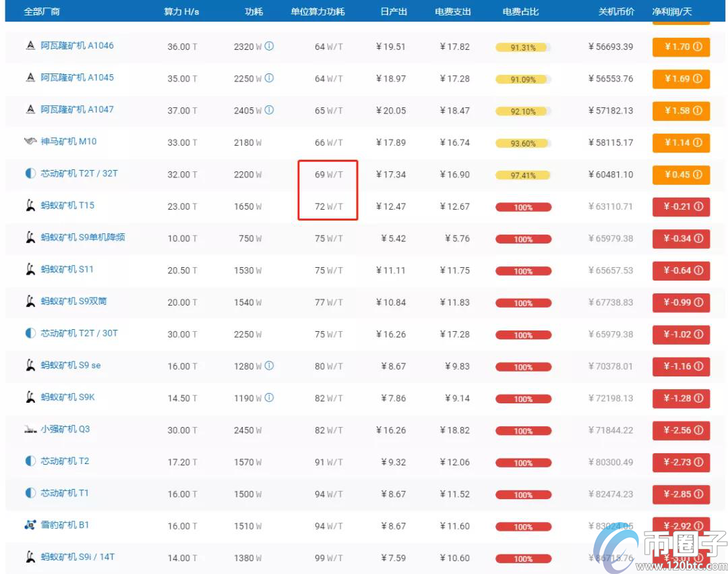Click the 91.31% electricity ratio bar
The width and height of the screenshot is (728, 574).
point(523,47)
